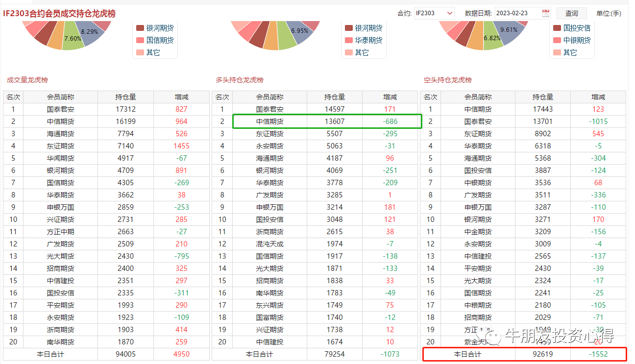635x364 pixels.
Task: Open the calendar date picker icon
Action: (546, 13)
